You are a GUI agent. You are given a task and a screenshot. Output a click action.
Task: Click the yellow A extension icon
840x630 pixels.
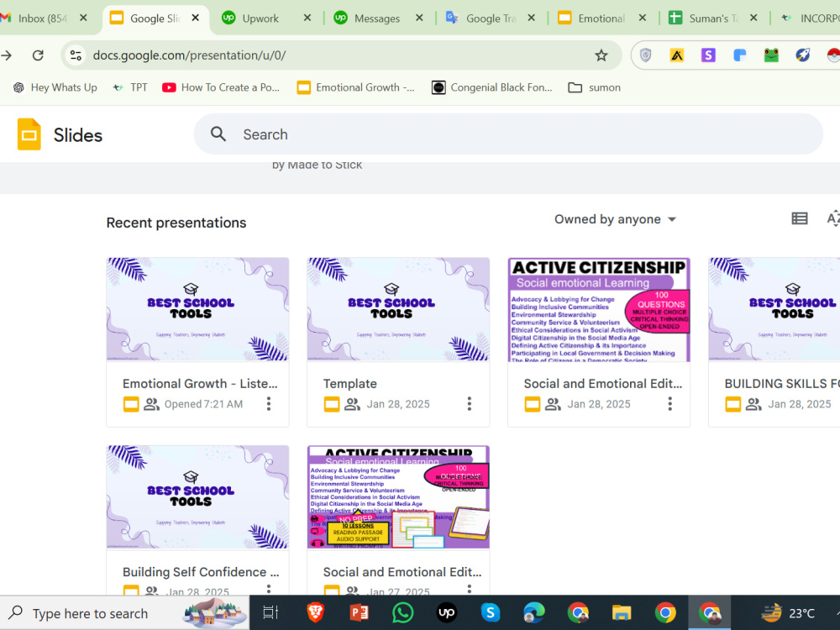coord(676,55)
